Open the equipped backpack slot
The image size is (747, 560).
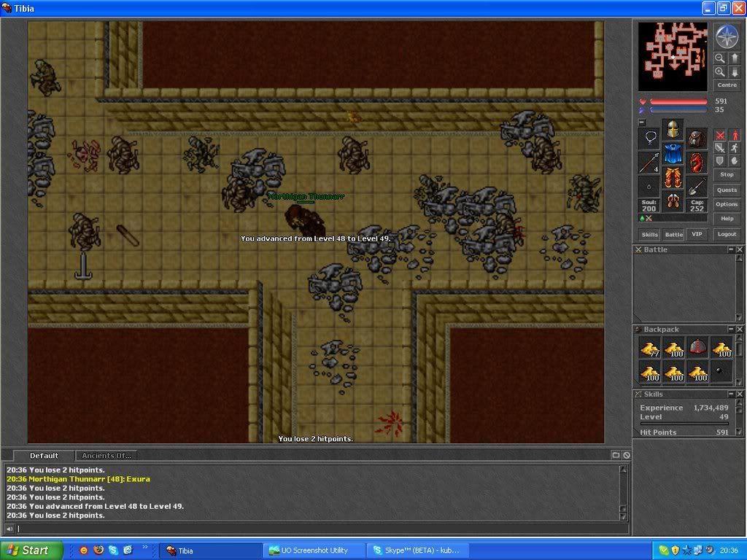tap(697, 138)
